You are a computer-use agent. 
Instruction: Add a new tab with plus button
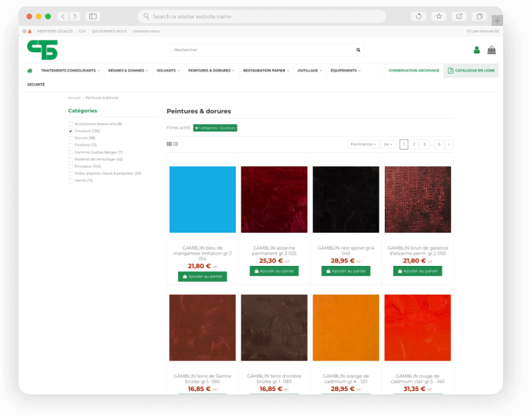click(x=497, y=20)
